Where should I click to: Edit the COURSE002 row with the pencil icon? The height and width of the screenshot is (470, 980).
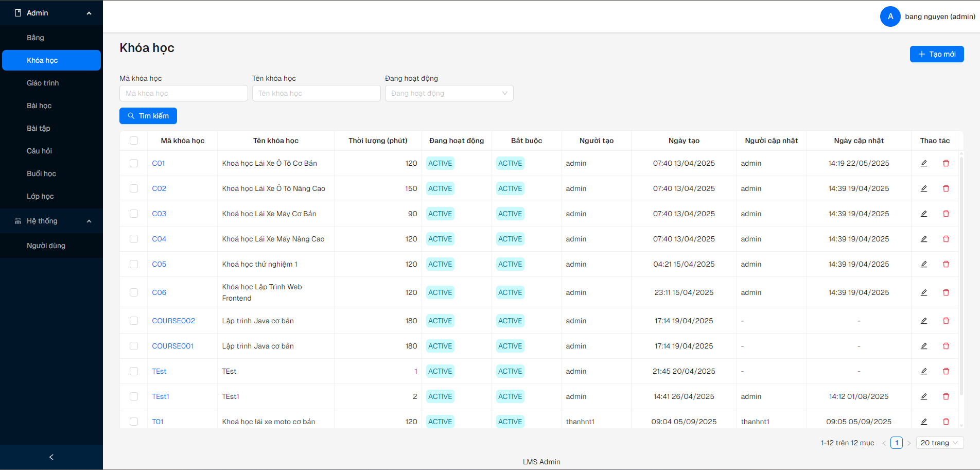click(924, 321)
